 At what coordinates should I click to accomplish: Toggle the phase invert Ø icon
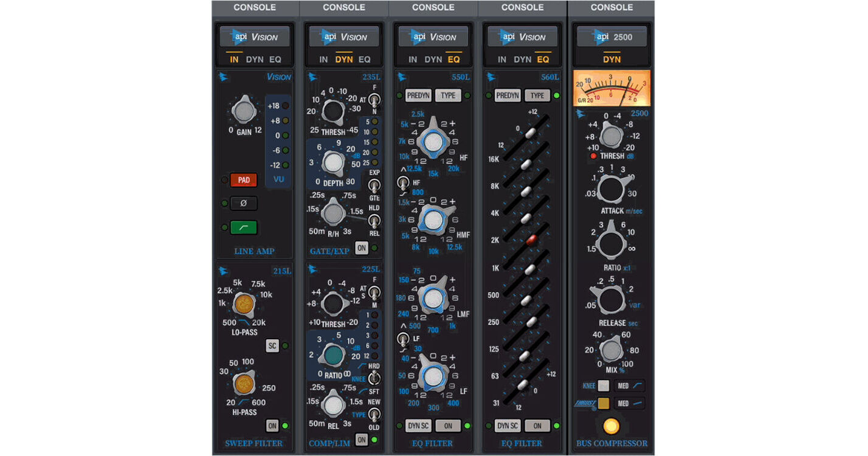click(244, 203)
